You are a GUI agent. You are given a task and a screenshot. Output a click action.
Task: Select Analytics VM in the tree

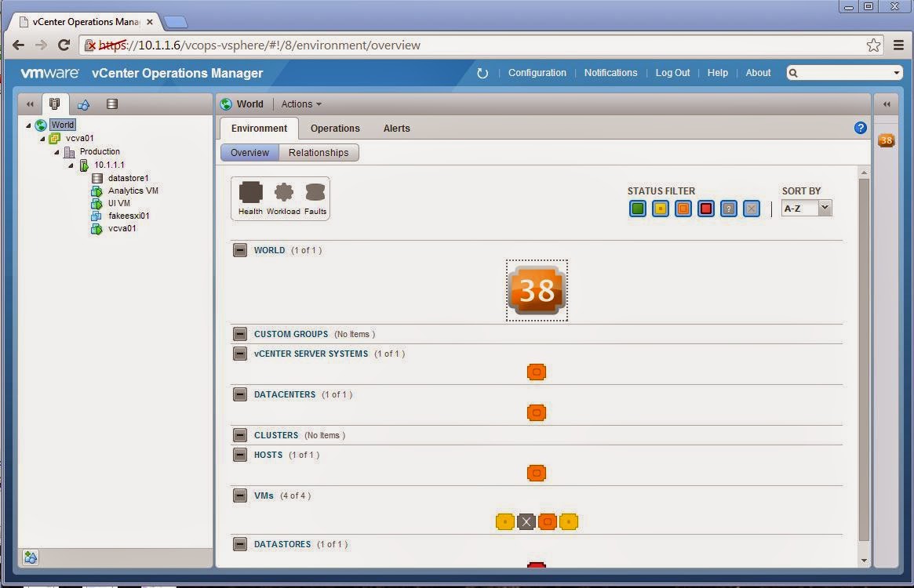[x=133, y=191]
